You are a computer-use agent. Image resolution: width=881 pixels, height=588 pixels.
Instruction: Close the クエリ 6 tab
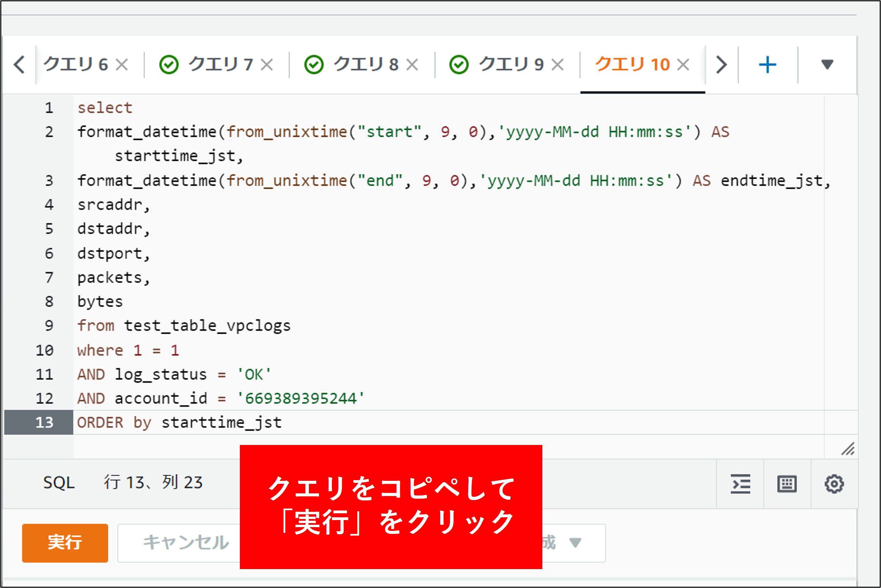[121, 65]
